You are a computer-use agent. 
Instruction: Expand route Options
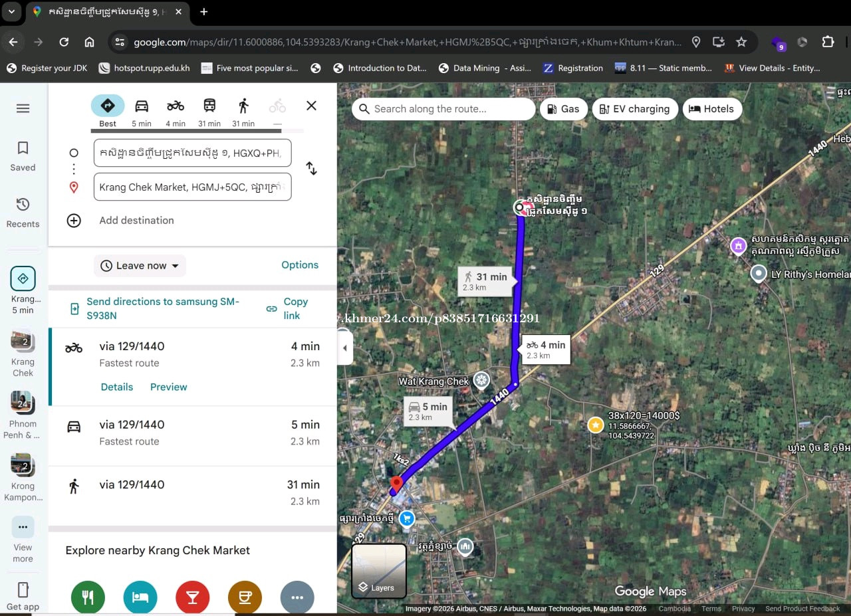click(x=300, y=265)
